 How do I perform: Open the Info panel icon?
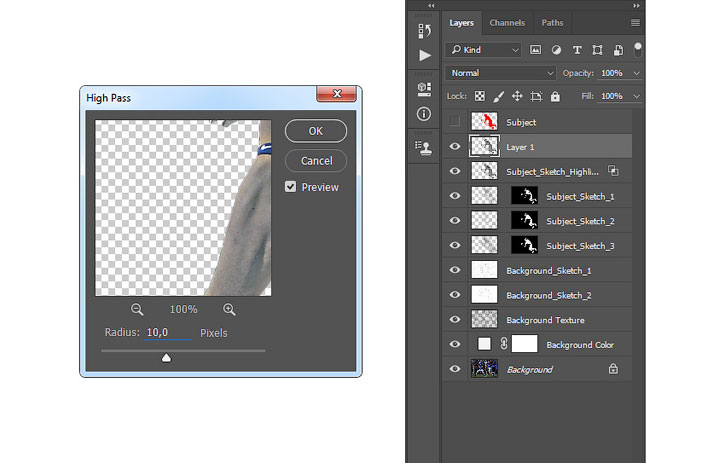coord(424,114)
